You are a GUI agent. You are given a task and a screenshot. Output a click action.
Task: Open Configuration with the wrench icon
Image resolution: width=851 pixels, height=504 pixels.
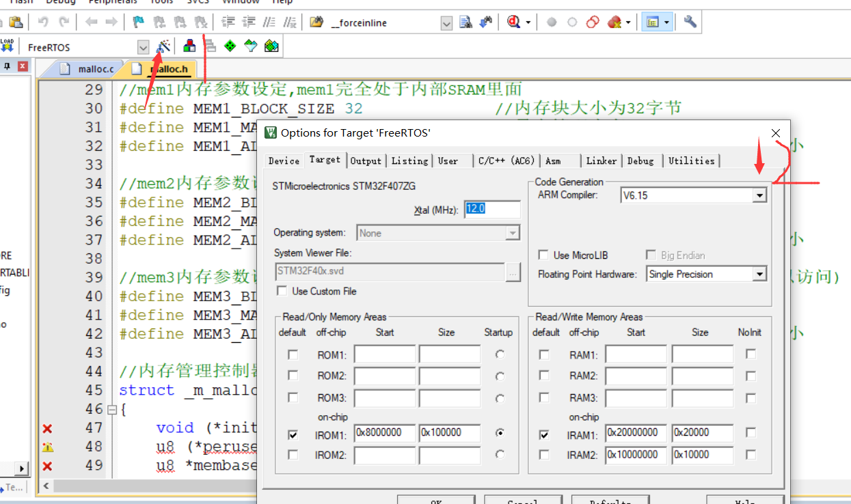click(689, 21)
